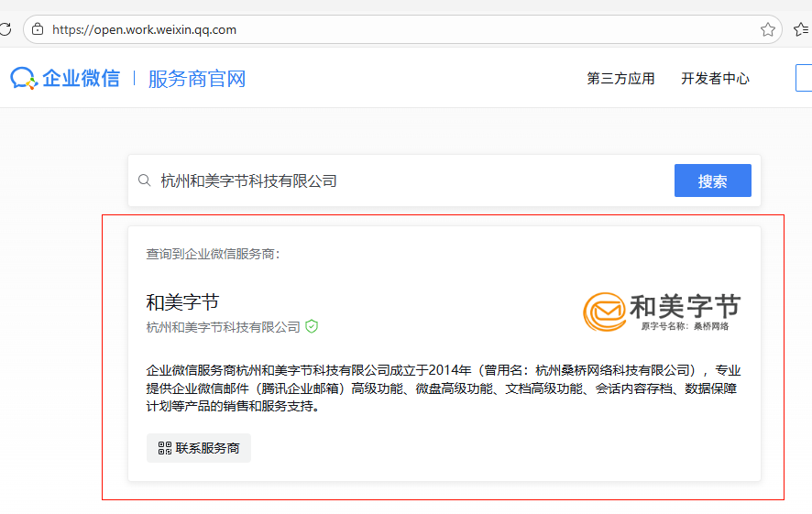Click the search magnifier icon
This screenshot has height=514, width=812.
(x=144, y=181)
